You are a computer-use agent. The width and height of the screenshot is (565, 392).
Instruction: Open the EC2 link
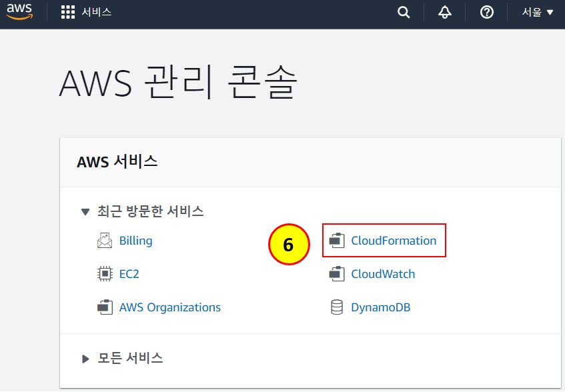tap(129, 274)
